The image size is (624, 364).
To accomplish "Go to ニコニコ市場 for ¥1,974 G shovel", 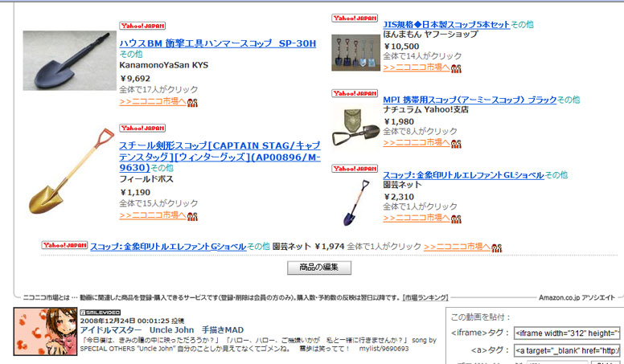I will point(457,247).
